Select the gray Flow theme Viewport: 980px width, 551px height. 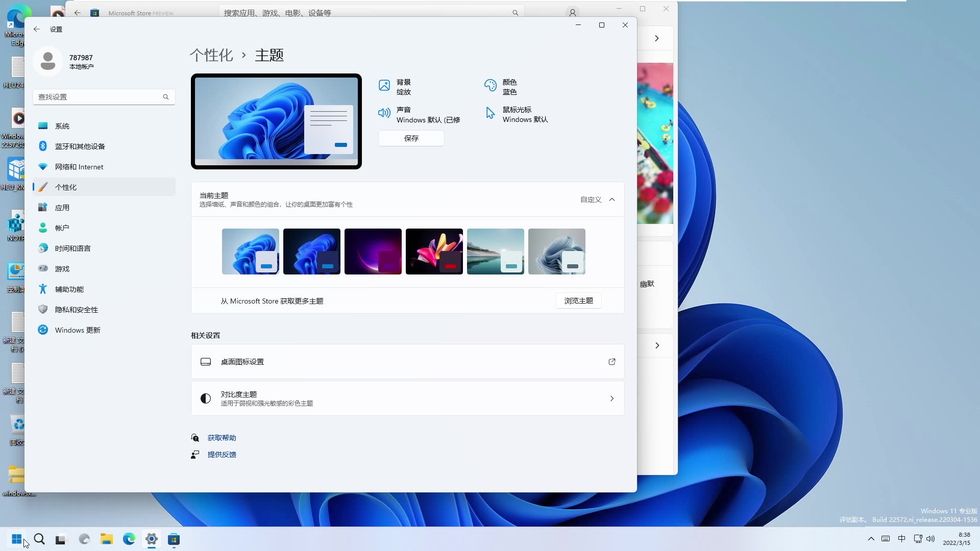[x=557, y=252]
